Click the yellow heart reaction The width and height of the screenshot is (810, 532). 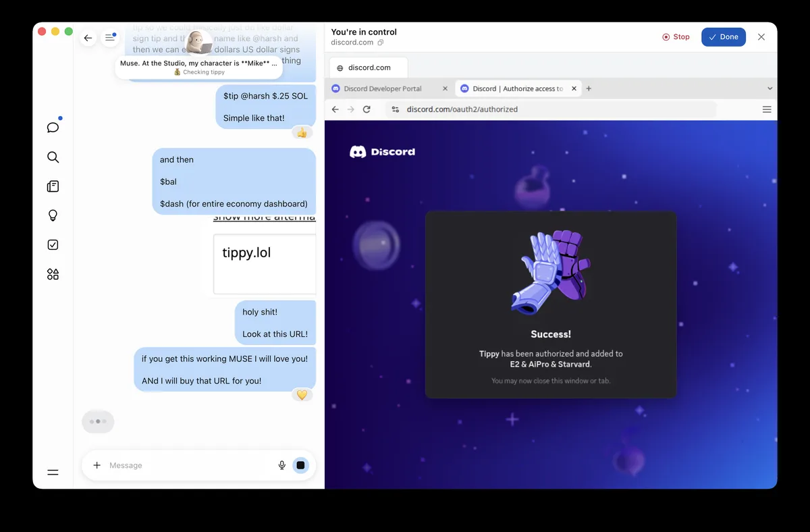[x=302, y=395]
